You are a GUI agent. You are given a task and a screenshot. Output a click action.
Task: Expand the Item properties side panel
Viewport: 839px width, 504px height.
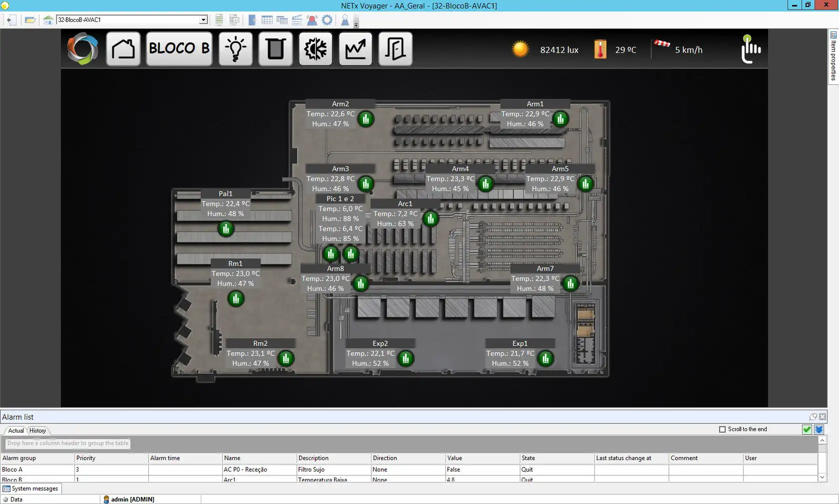point(833,56)
